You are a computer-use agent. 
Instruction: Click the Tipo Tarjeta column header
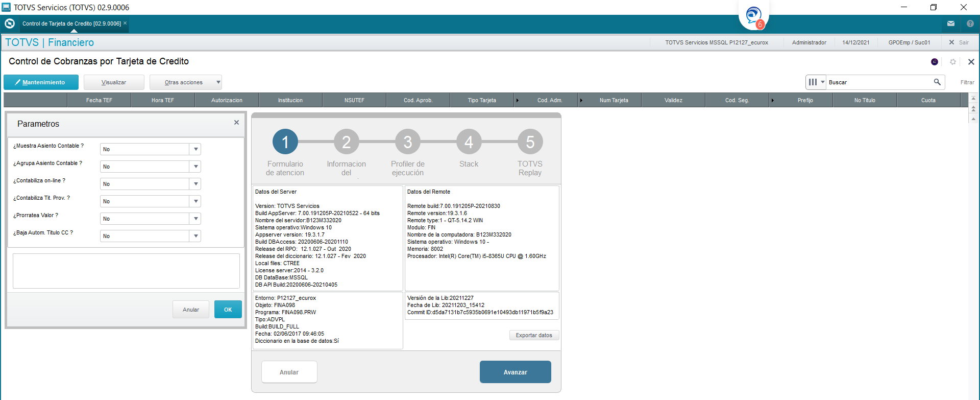tap(482, 100)
